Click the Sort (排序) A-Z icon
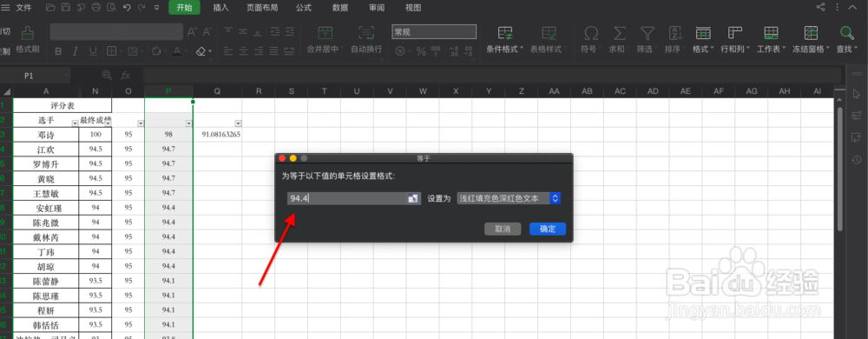The width and height of the screenshot is (868, 339). 675,33
